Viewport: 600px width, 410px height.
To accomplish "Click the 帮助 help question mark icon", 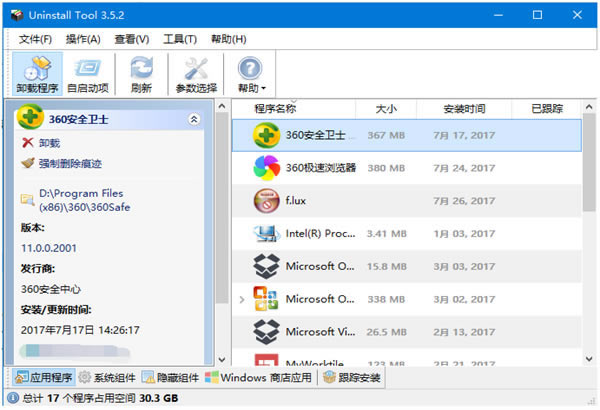I will (250, 69).
